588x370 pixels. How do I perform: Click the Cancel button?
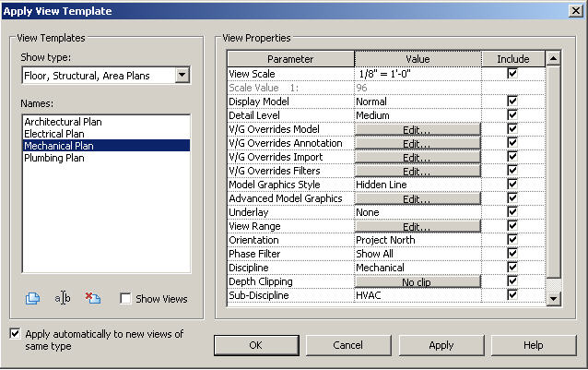(348, 345)
